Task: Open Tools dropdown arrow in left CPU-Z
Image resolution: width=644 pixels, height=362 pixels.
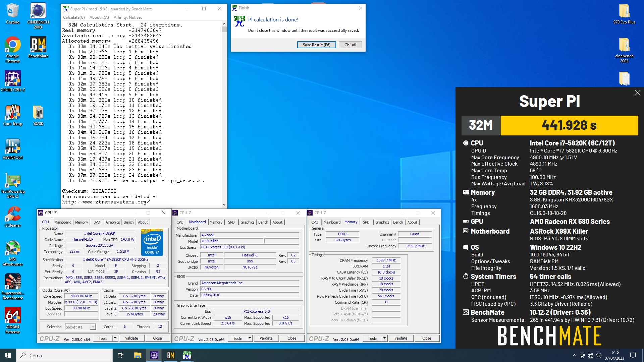Action: [115, 338]
